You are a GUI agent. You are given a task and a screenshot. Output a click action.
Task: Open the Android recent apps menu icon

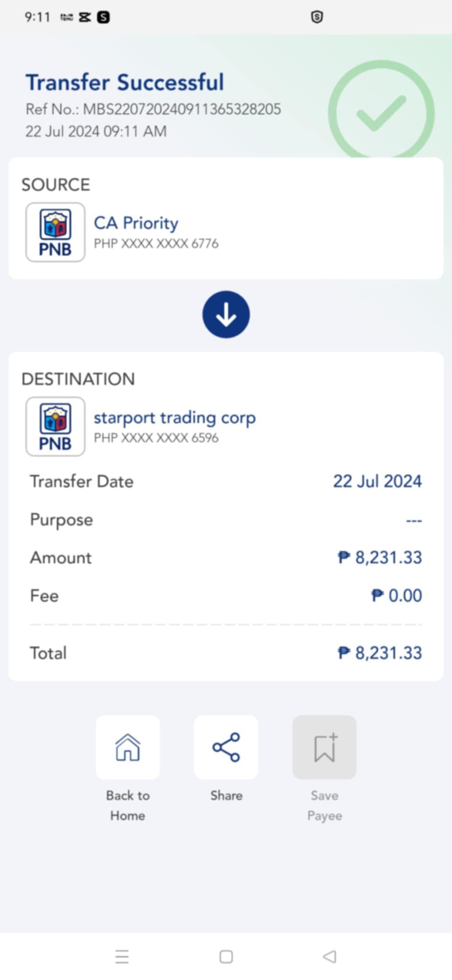[x=122, y=957]
